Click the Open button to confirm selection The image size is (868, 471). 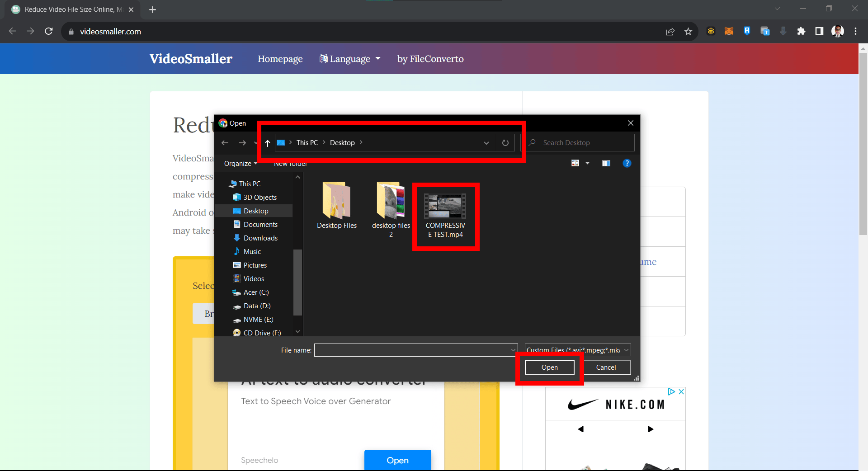pos(549,367)
